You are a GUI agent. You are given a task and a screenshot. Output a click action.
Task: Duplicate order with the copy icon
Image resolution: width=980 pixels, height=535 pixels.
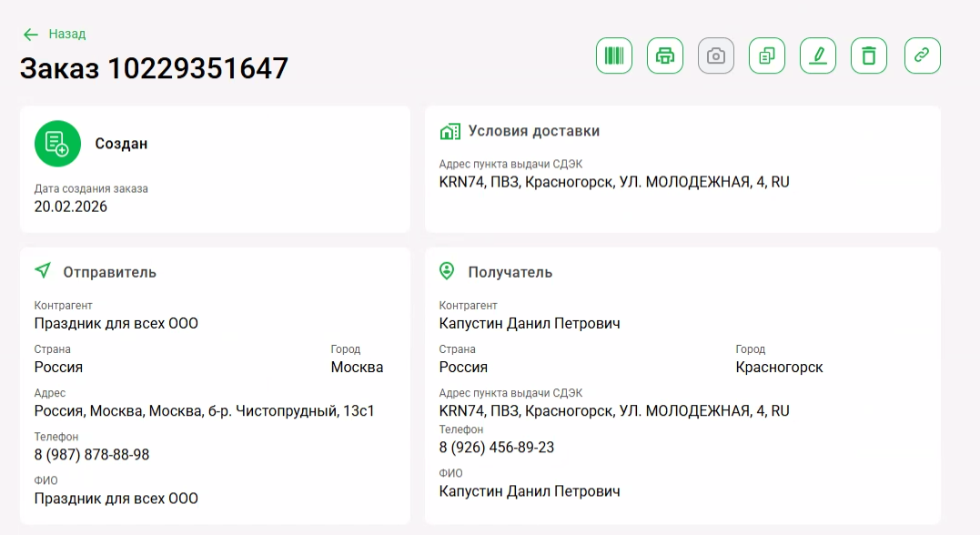767,56
